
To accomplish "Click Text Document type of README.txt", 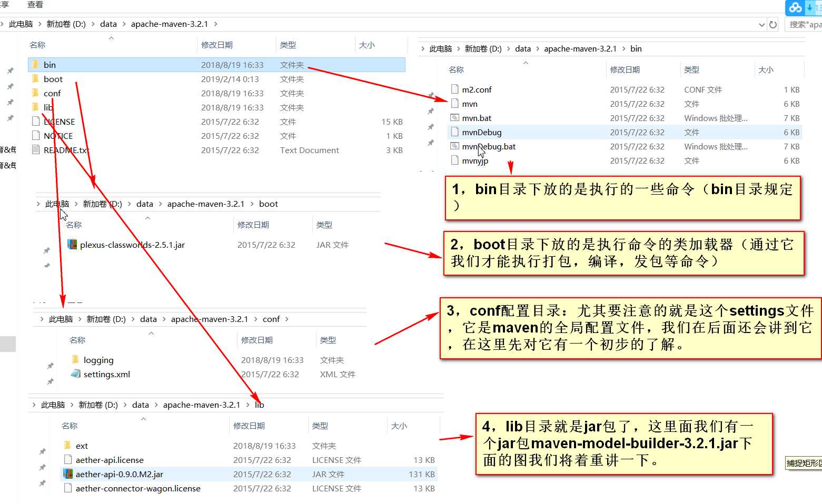I will click(310, 150).
